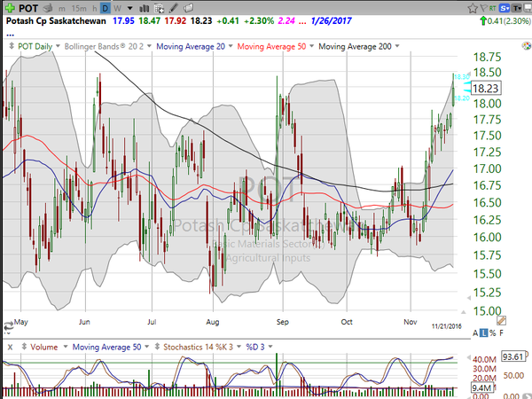
Task: Open the timeframe dropdown arrow after W
Action: 129,8
